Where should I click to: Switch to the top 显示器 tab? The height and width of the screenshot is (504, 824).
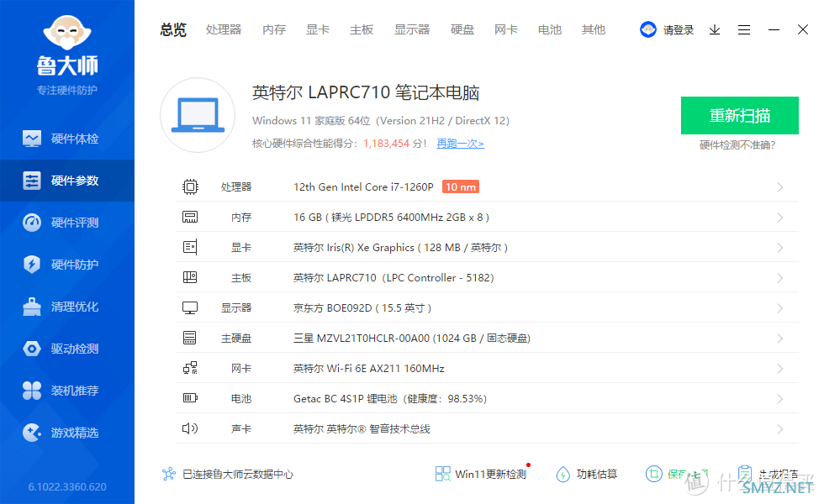(x=412, y=30)
